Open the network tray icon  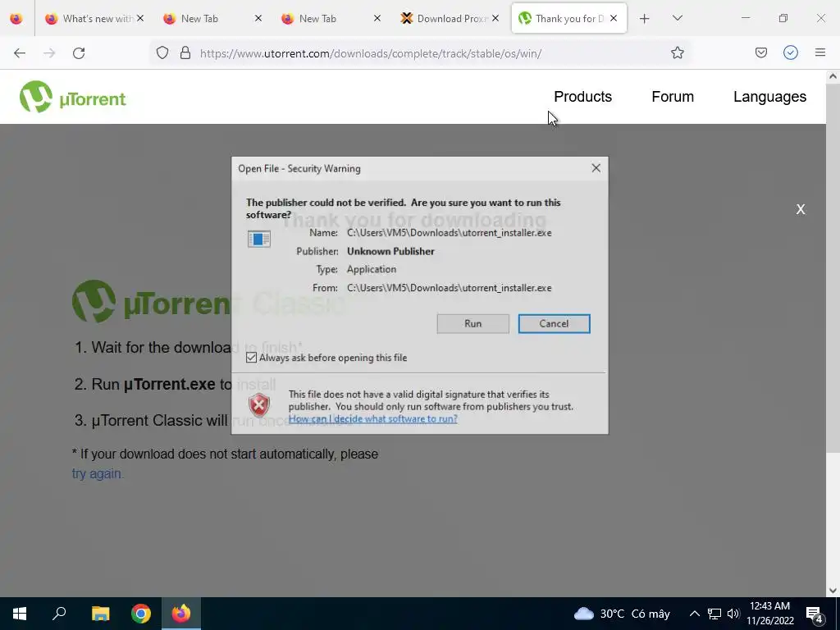coord(714,614)
